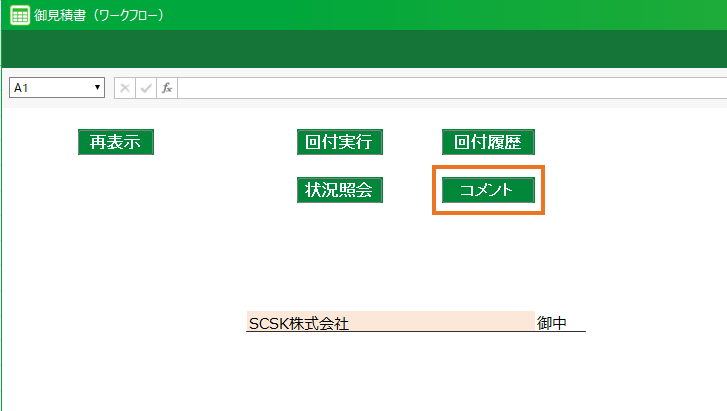Run circulation with the 回付実行 button

pyautogui.click(x=339, y=142)
